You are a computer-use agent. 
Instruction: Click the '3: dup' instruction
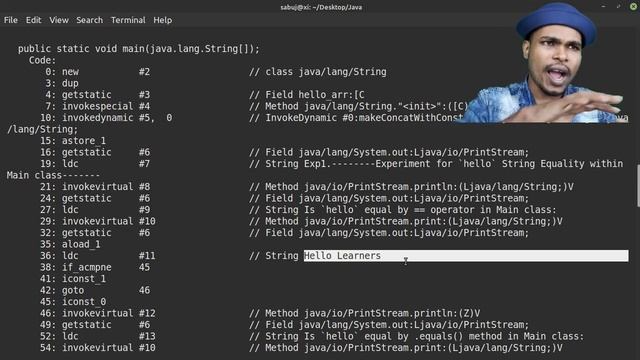tap(62, 83)
